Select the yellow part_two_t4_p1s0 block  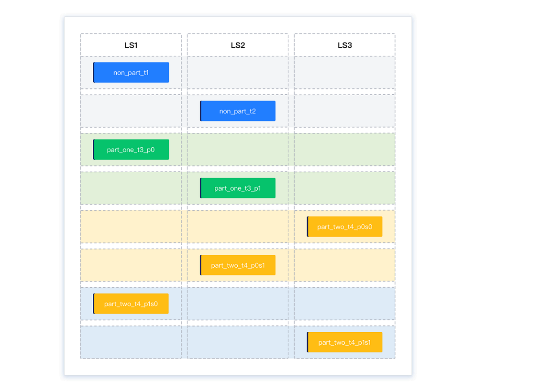pyautogui.click(x=131, y=304)
